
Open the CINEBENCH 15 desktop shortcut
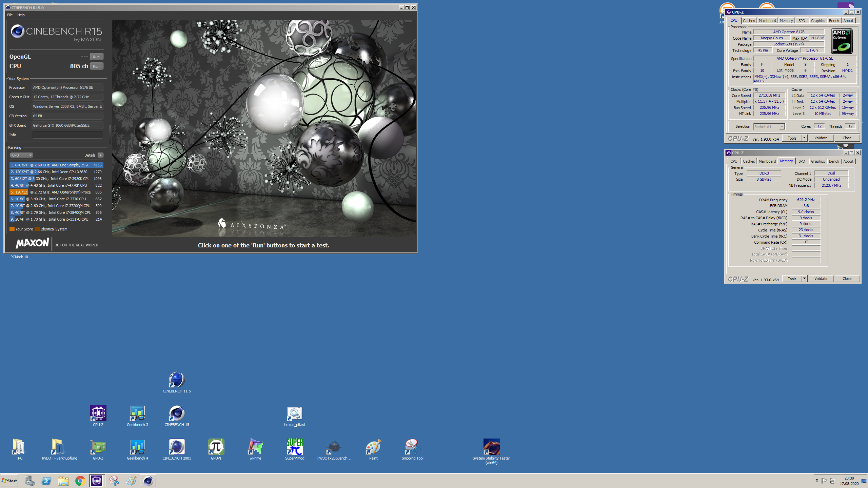[177, 416]
